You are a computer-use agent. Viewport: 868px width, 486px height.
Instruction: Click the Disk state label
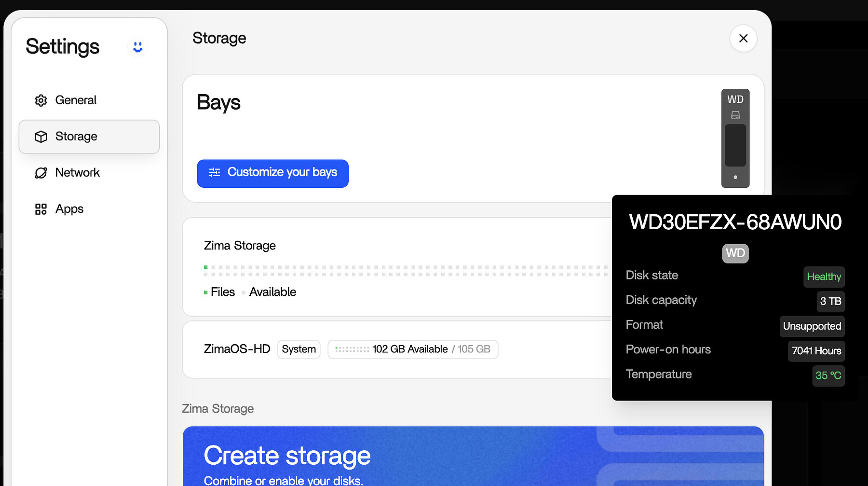click(x=652, y=275)
